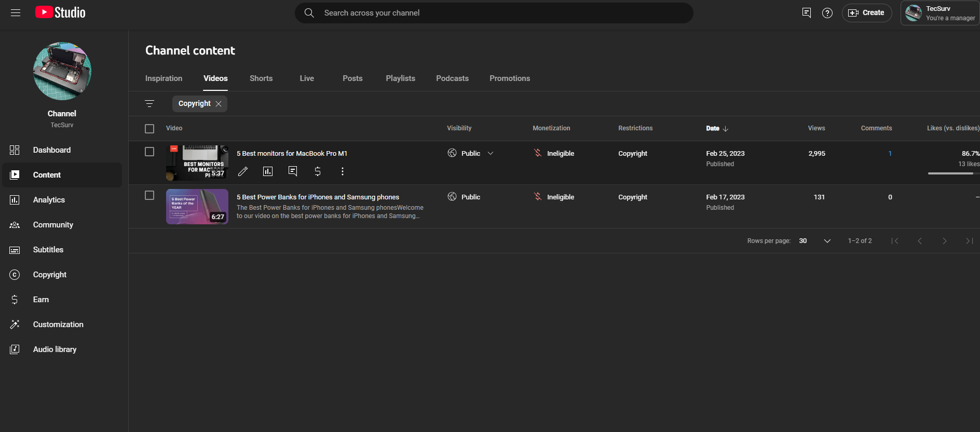Sort by the Views column header
Image resolution: width=980 pixels, height=432 pixels.
[816, 128]
